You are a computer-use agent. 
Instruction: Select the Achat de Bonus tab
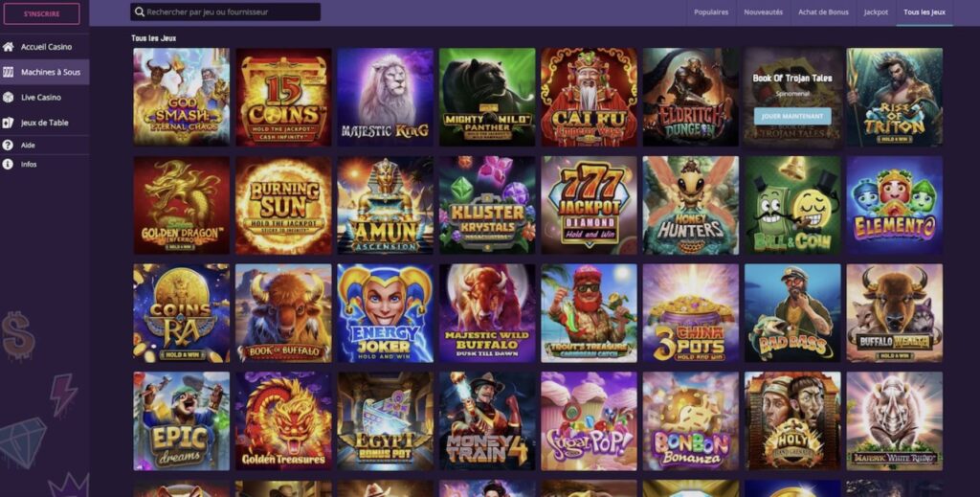pyautogui.click(x=823, y=12)
